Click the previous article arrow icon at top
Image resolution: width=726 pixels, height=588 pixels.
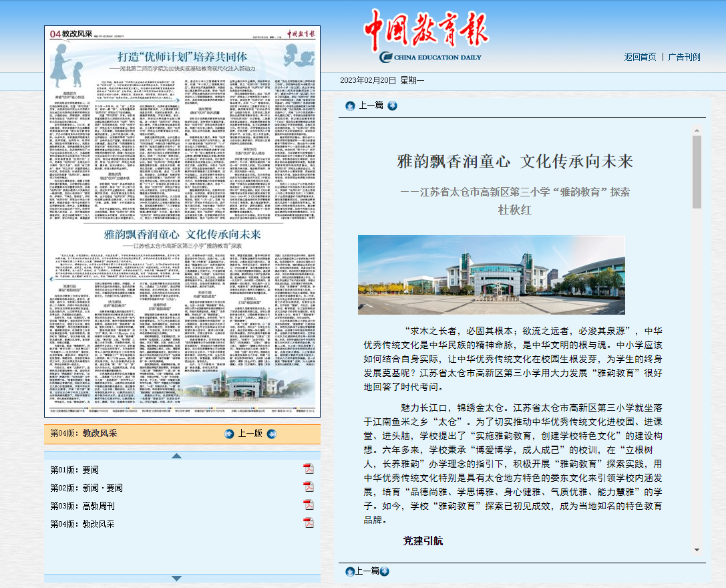tap(350, 106)
